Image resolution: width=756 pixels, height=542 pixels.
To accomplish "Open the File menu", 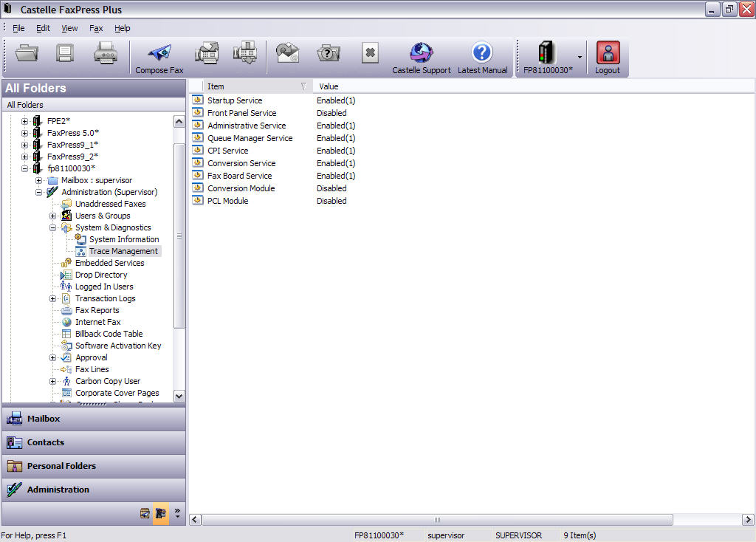I will pyautogui.click(x=18, y=28).
